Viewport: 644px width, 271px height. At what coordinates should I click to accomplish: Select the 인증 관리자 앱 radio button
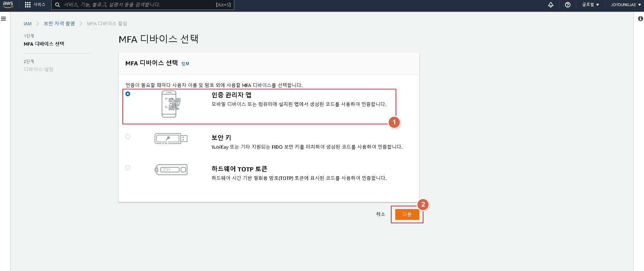tap(128, 94)
